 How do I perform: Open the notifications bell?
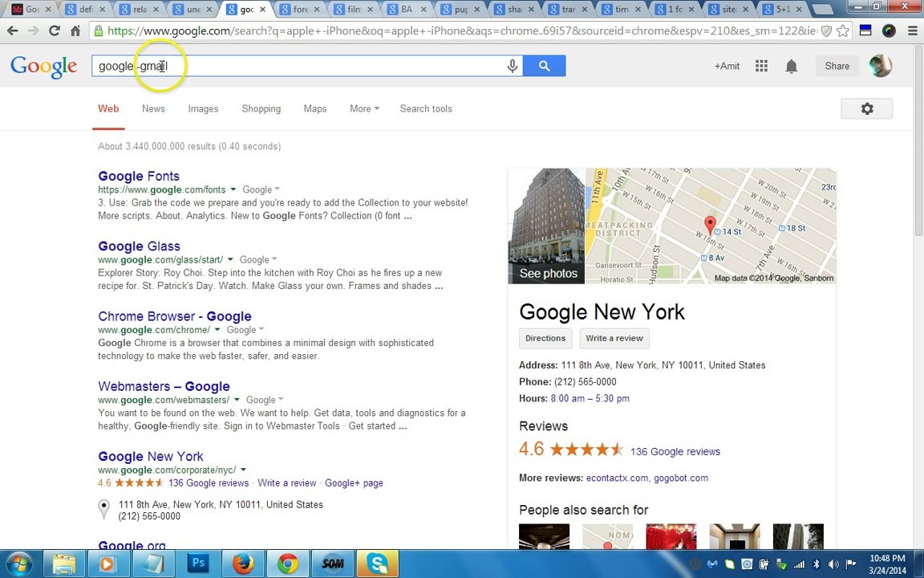pyautogui.click(x=792, y=66)
